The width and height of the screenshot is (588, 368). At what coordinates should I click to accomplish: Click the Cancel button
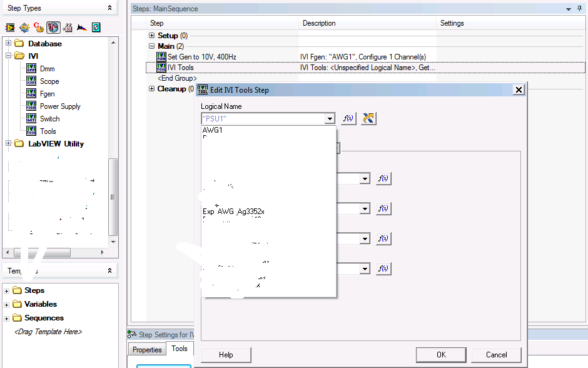click(497, 355)
